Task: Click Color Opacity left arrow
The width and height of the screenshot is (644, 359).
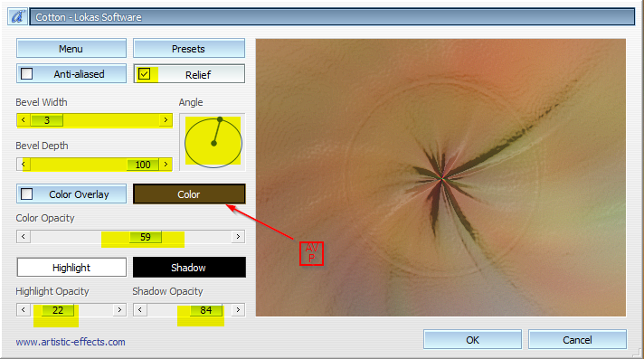Action: pyautogui.click(x=24, y=237)
